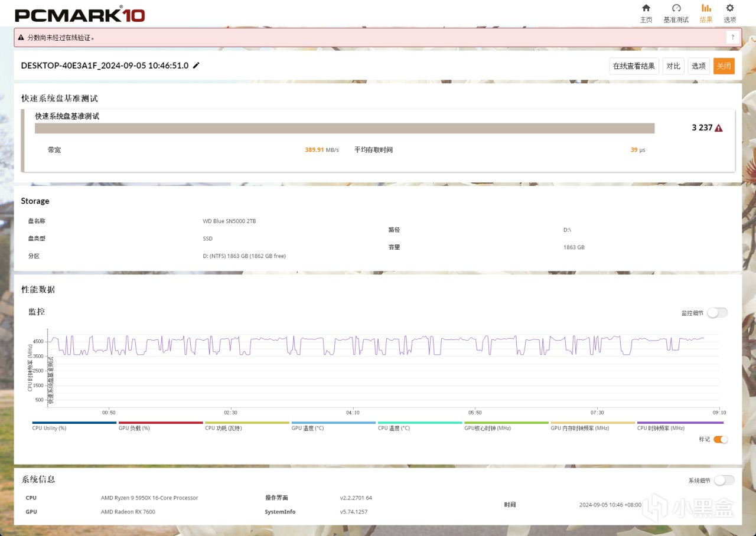Screen dimensions: 756x536
Task: Select the CPU Utility (%) legend swatch
Action: [x=74, y=423]
